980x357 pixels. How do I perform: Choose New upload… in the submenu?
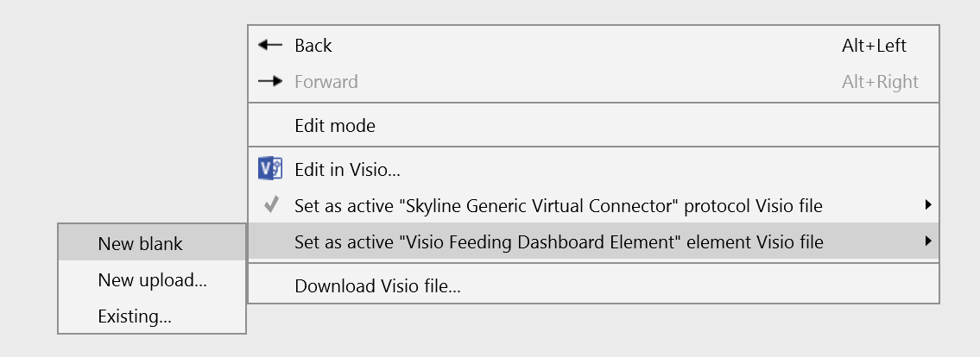(152, 279)
